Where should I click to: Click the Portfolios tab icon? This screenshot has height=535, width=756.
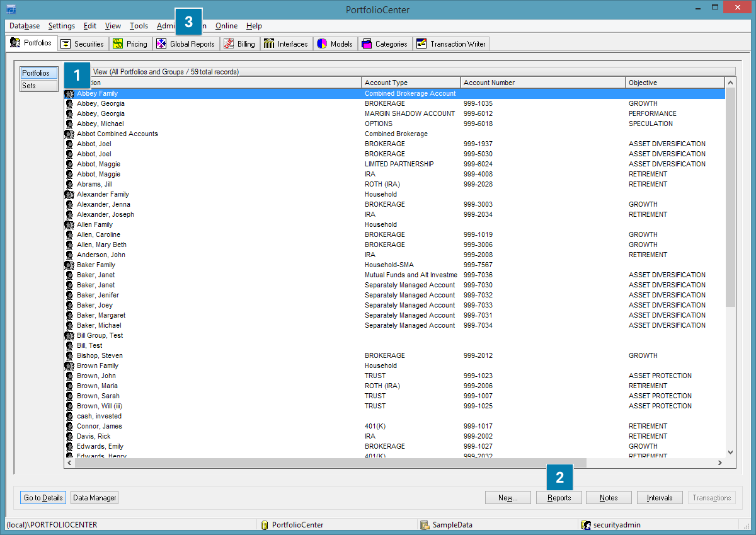click(x=15, y=43)
